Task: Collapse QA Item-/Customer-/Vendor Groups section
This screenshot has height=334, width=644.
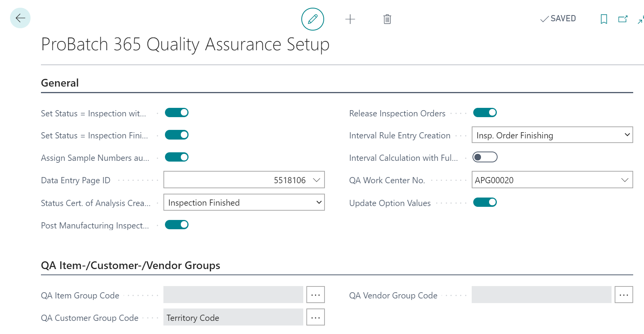Action: tap(131, 266)
